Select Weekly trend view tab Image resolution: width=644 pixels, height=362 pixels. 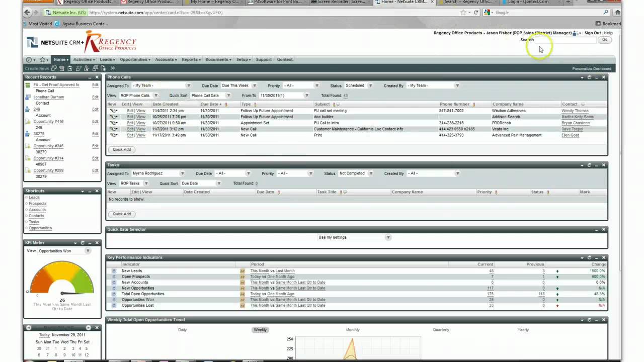tap(260, 330)
